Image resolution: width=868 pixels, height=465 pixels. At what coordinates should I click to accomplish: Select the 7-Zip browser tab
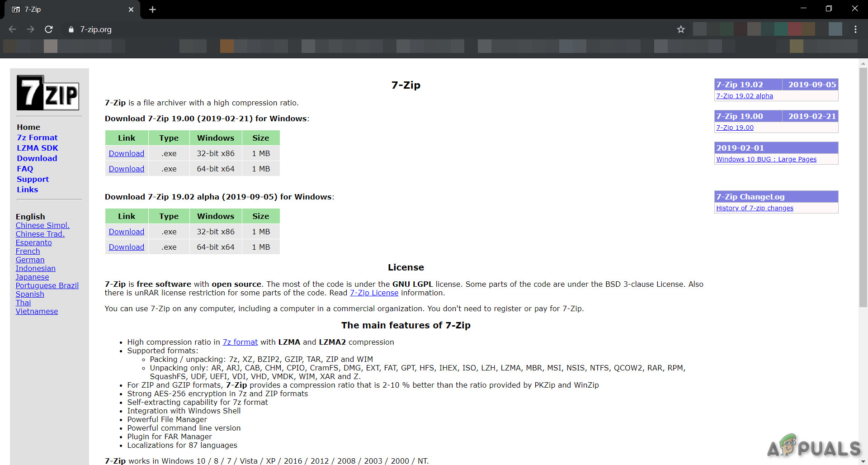(x=72, y=9)
